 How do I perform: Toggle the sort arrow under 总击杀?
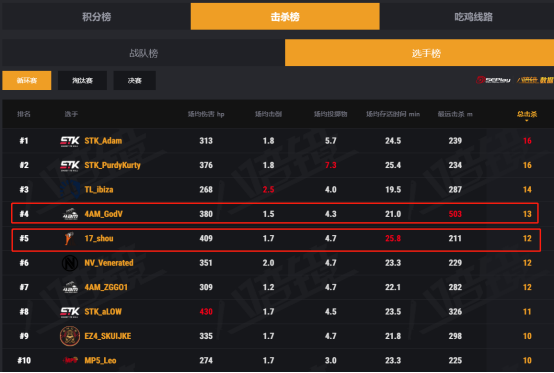(x=526, y=120)
